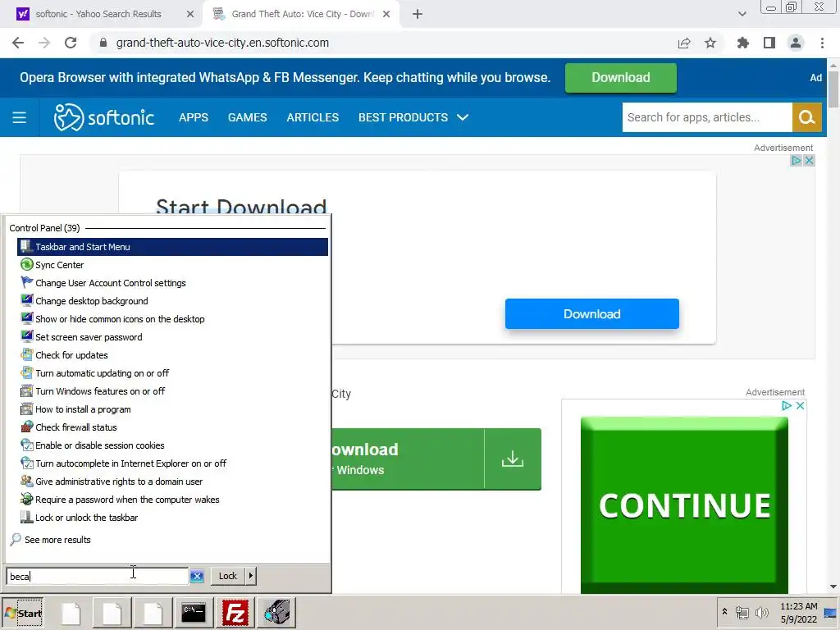This screenshot has height=630, width=840.
Task: Click the blue Download ad button
Action: coord(592,314)
